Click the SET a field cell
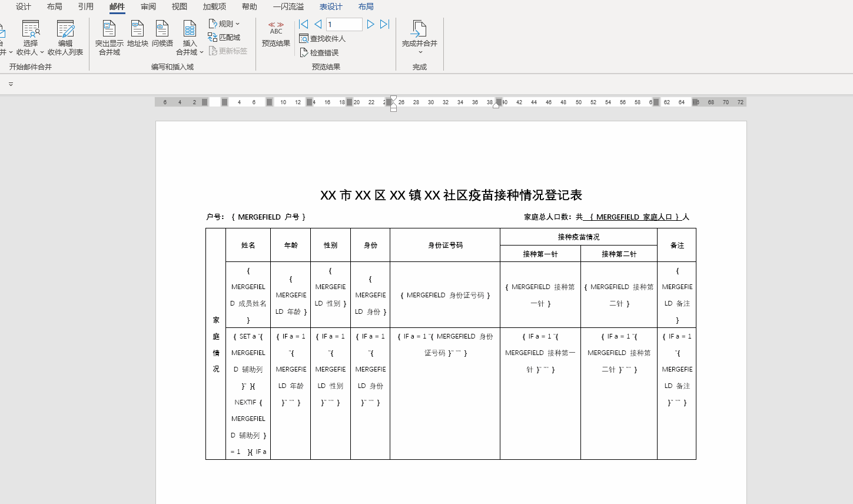 [x=248, y=393]
